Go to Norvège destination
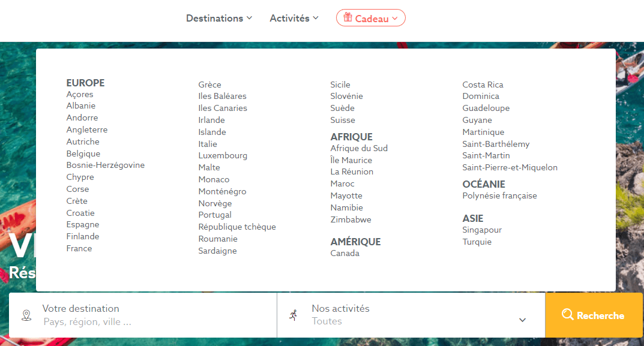This screenshot has height=346, width=644. [x=215, y=203]
